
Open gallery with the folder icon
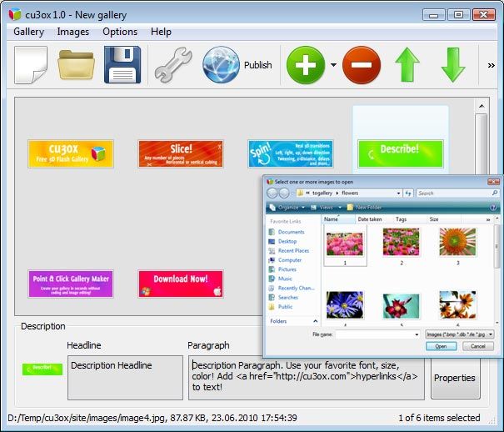click(x=76, y=65)
